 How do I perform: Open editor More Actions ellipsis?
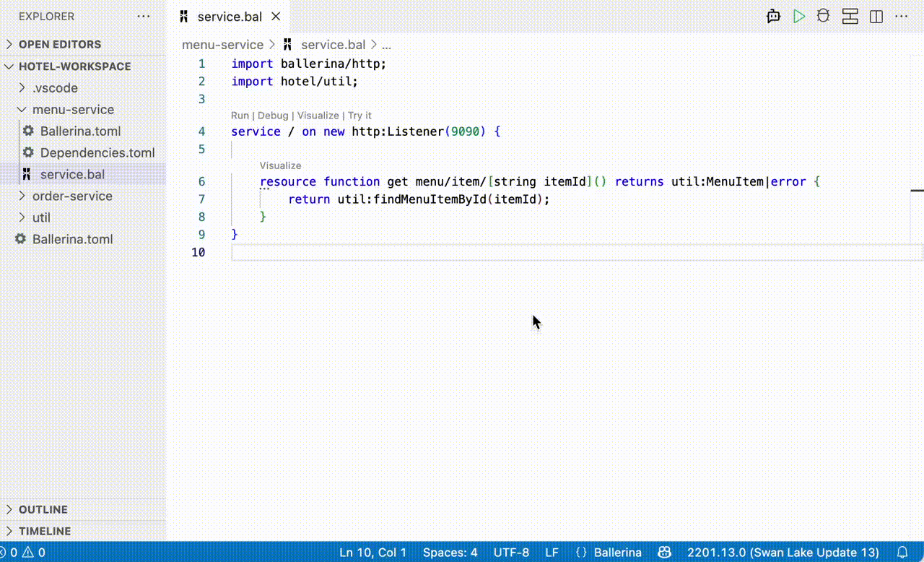pos(902,17)
